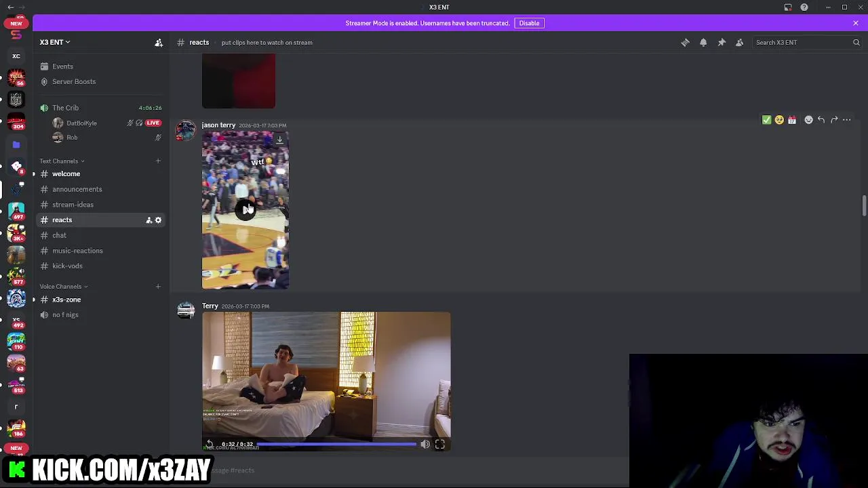This screenshot has width=868, height=488.
Task: Switch to the stream-ideas channel
Action: click(101, 205)
